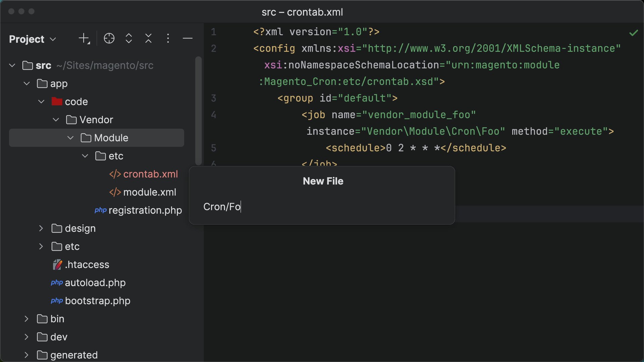Image resolution: width=644 pixels, height=362 pixels.
Task: Collapse the Vendor folder
Action: [56, 120]
